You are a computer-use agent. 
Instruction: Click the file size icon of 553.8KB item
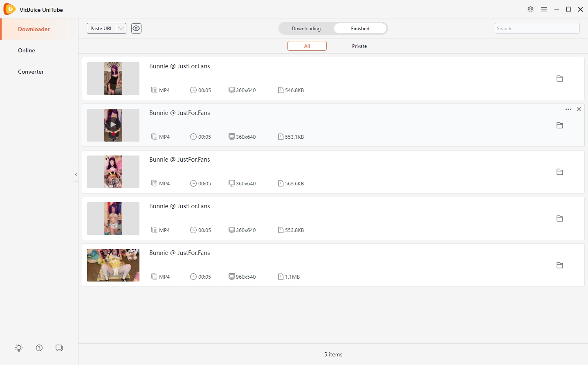pos(281,230)
